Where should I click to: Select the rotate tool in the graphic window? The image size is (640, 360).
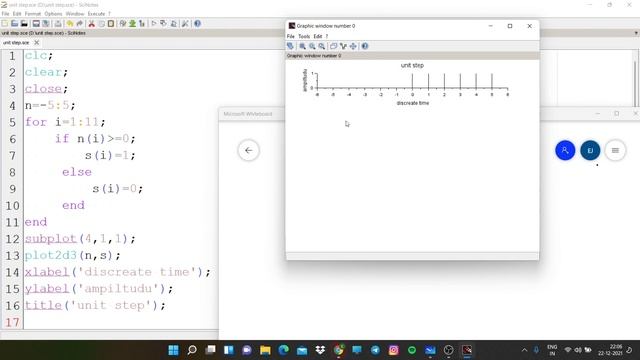tap(290, 46)
